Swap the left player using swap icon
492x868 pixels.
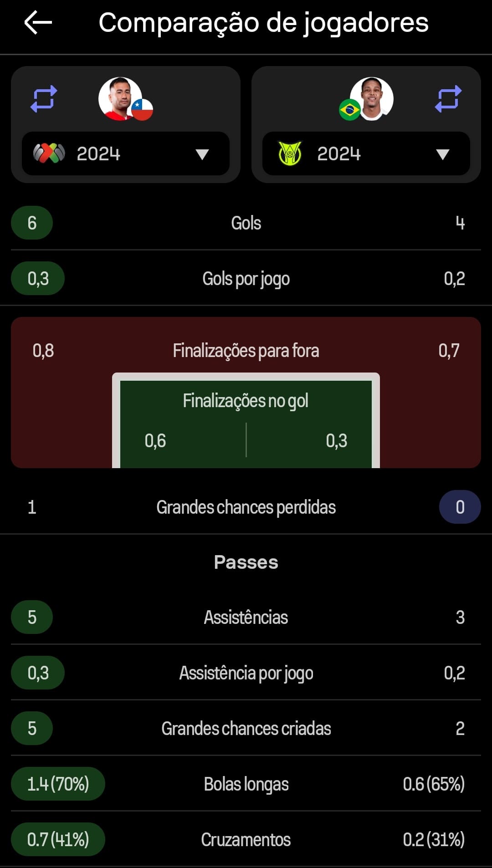44,98
